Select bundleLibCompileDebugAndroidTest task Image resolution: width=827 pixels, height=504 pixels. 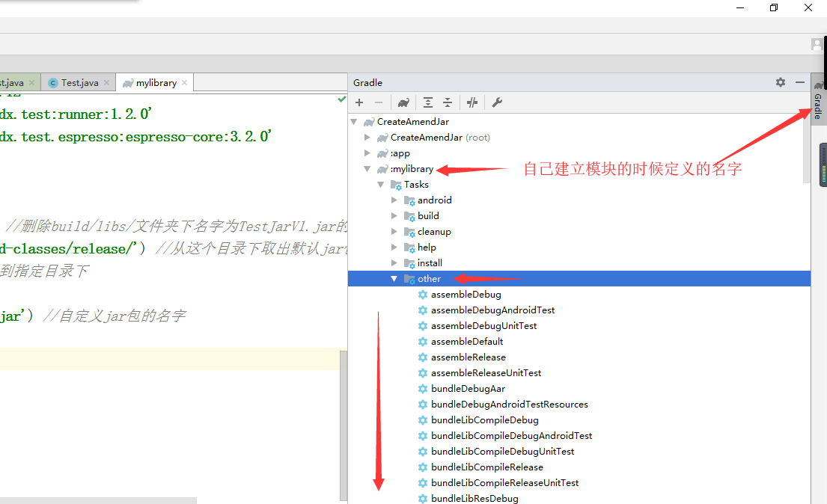coord(512,436)
